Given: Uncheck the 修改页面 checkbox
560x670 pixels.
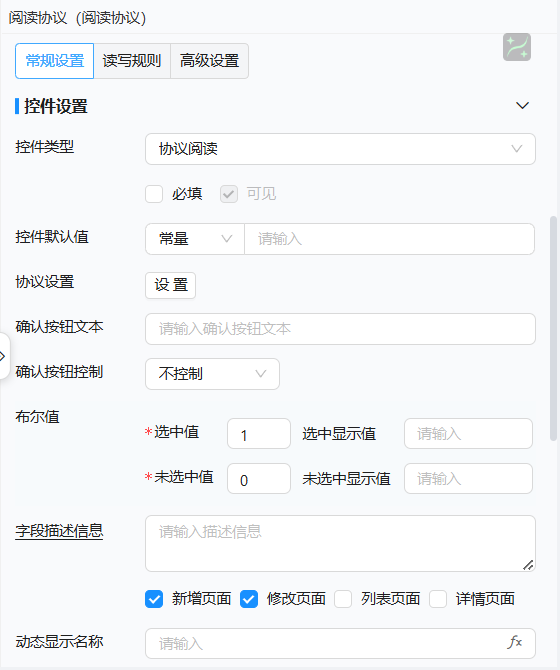Looking at the screenshot, I should pyautogui.click(x=249, y=599).
